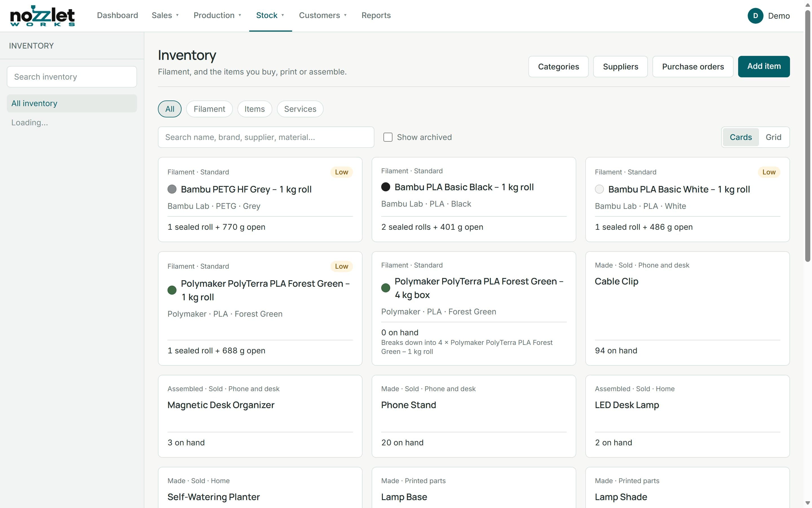This screenshot has width=812, height=508.
Task: Select the All filter pill
Action: click(170, 109)
